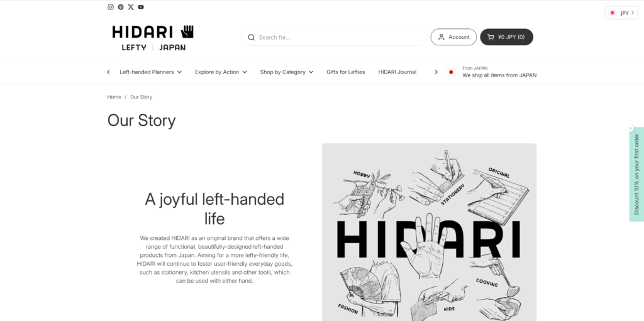The width and height of the screenshot is (644, 321).
Task: Expand the Shop by Category dropdown
Action: coord(287,72)
